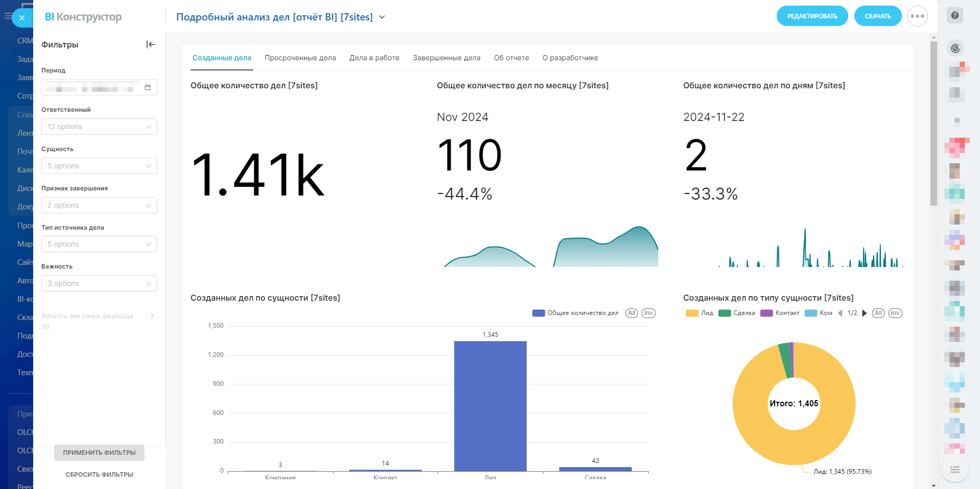
Task: Click the Лид bar in bar chart
Action: 490,406
